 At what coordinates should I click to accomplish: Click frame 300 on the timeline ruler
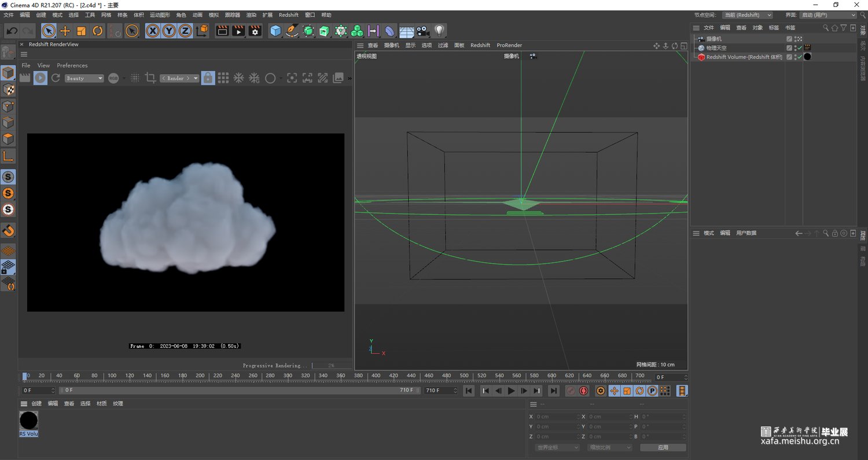(x=288, y=376)
